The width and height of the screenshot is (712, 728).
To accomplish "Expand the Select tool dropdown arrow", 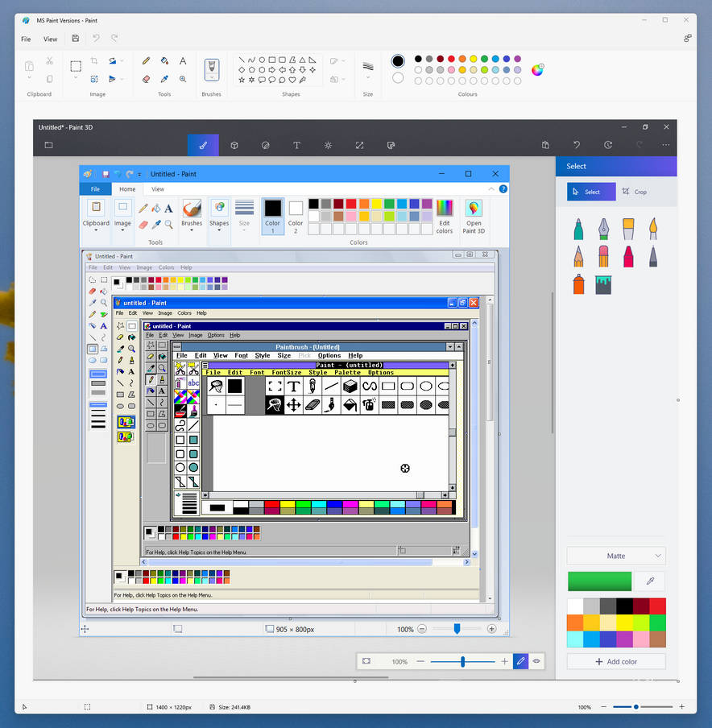I will 76,78.
